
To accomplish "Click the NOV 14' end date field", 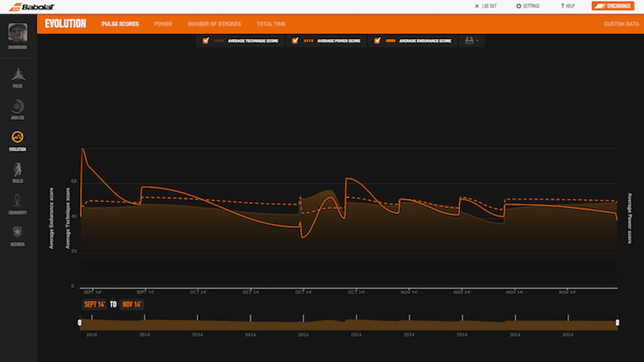I will click(x=132, y=304).
